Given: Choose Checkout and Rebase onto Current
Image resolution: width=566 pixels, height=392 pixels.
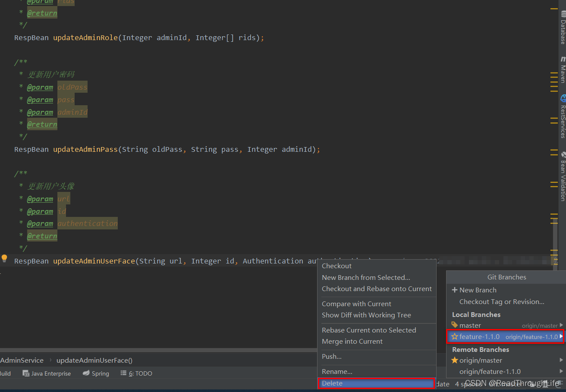Looking at the screenshot, I should click(377, 289).
